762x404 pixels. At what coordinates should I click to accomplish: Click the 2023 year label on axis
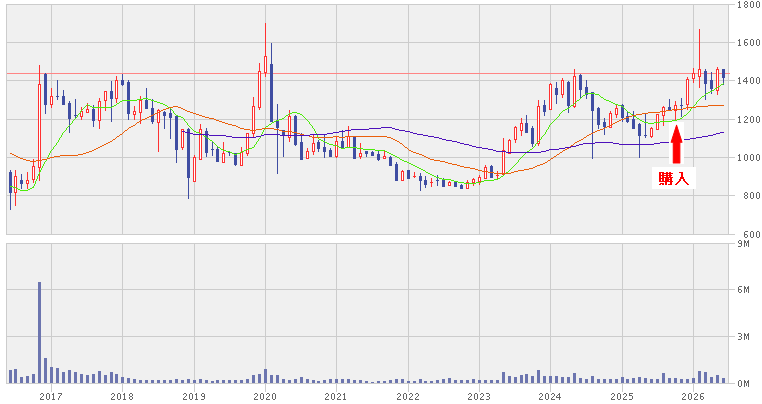(479, 396)
